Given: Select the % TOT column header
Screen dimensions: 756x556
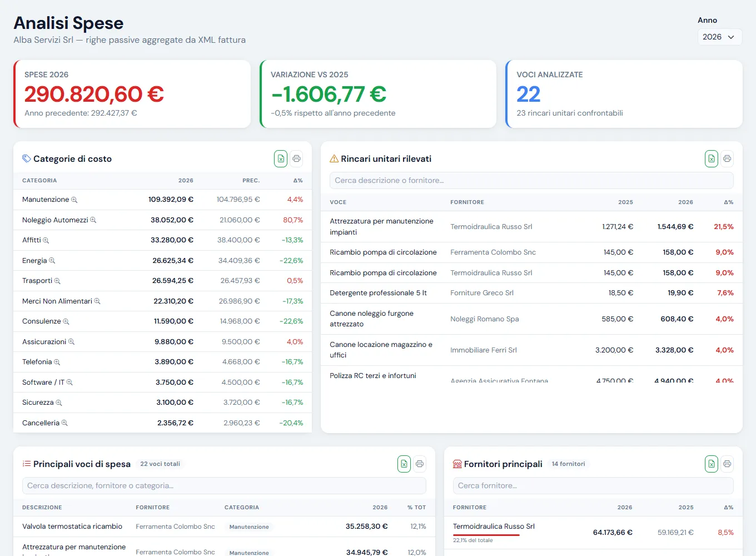Looking at the screenshot, I should 416,508.
